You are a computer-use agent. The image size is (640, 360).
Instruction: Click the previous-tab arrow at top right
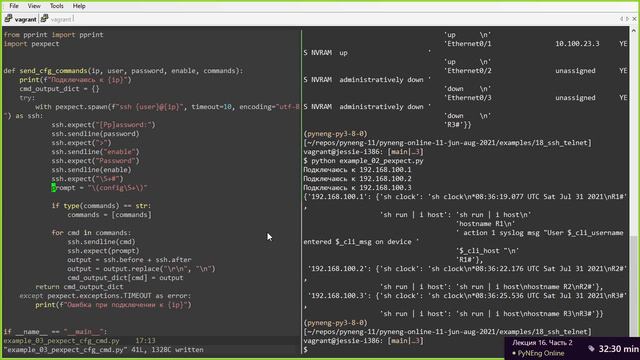coord(621,19)
